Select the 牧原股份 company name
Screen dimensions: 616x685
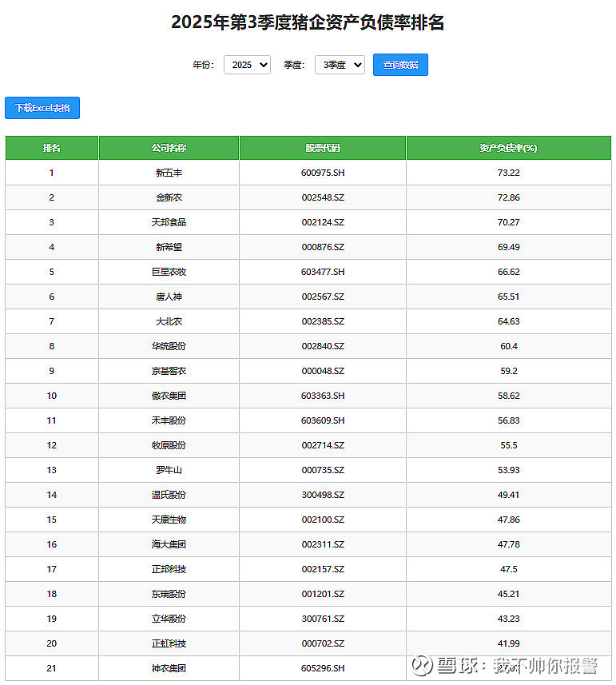(x=169, y=445)
